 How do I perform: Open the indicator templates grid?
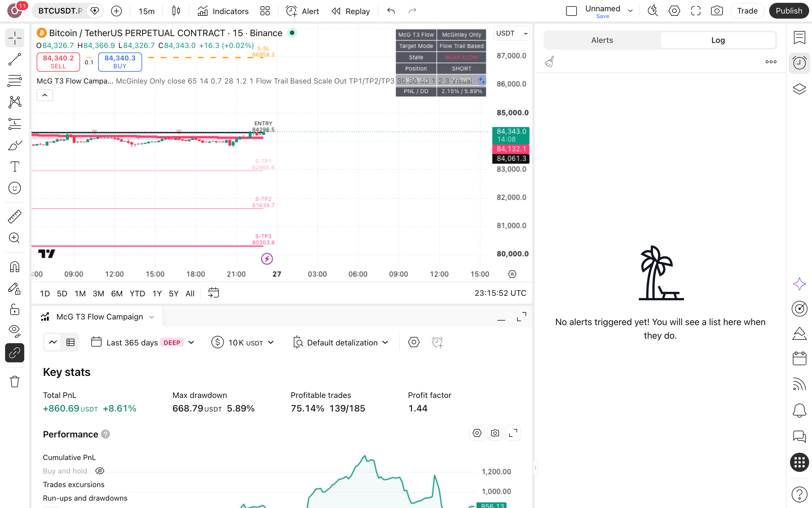pyautogui.click(x=265, y=11)
